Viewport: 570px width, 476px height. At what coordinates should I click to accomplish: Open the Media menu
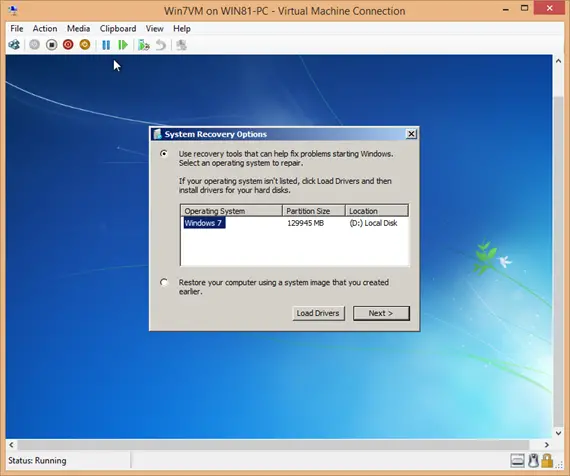tap(79, 28)
